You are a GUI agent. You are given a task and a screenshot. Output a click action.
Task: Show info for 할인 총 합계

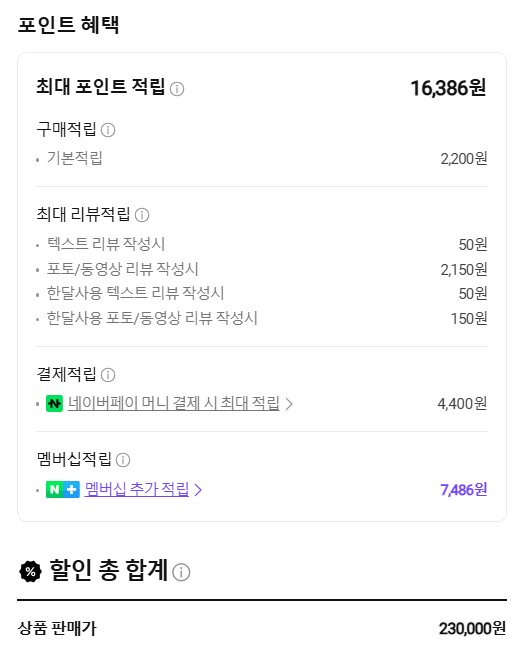(x=181, y=572)
